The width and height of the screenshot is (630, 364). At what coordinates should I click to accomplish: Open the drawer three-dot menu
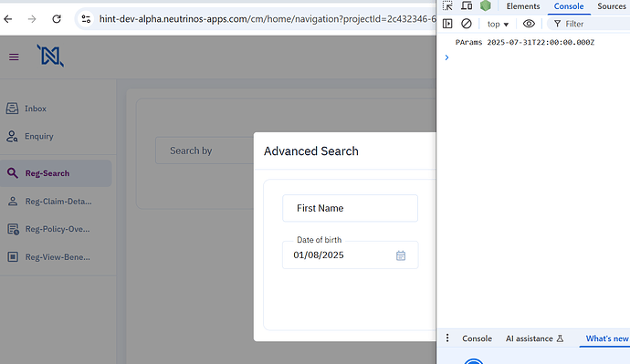[447, 338]
